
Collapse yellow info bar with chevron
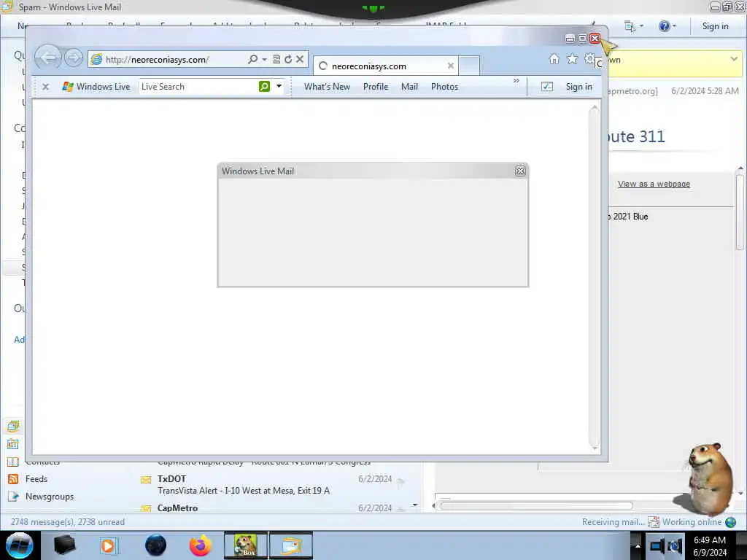pos(734,59)
